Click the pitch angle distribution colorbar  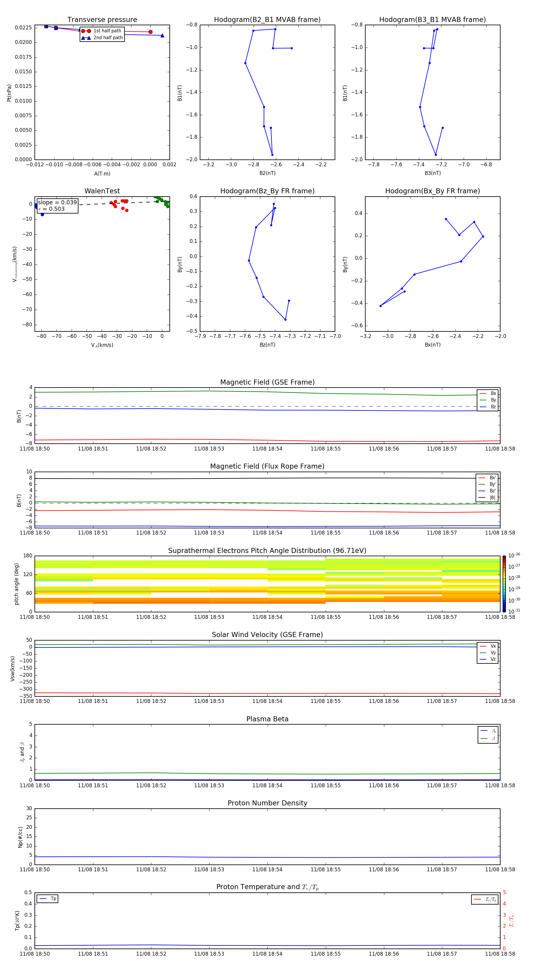pyautogui.click(x=504, y=584)
